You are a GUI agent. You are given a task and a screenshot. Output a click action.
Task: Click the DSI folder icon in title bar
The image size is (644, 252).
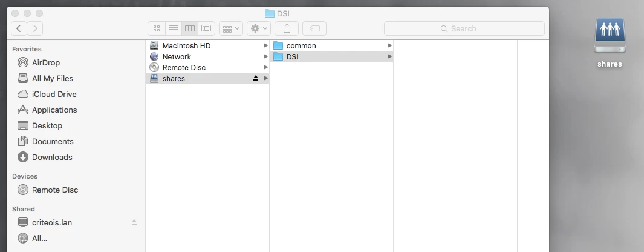click(270, 13)
